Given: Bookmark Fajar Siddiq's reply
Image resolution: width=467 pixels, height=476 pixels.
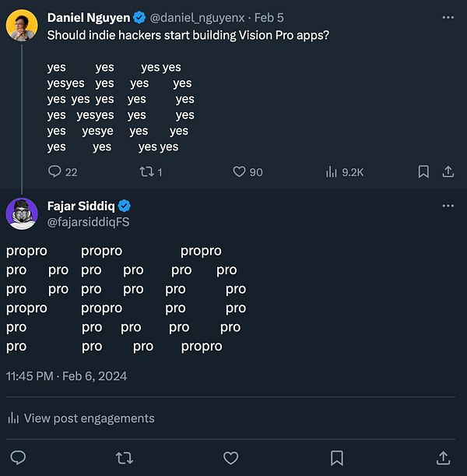Looking at the screenshot, I should click(x=337, y=457).
